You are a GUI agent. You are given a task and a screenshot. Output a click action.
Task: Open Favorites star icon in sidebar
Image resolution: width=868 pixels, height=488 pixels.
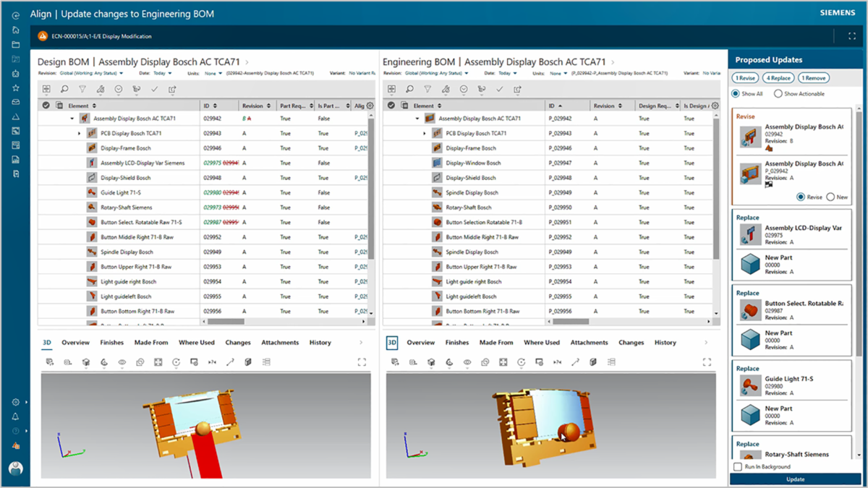click(x=16, y=87)
